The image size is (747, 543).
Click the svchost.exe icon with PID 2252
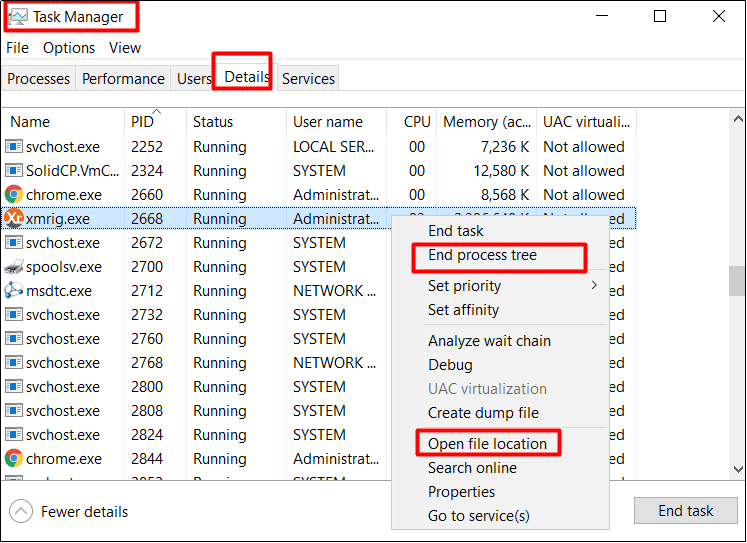click(14, 146)
